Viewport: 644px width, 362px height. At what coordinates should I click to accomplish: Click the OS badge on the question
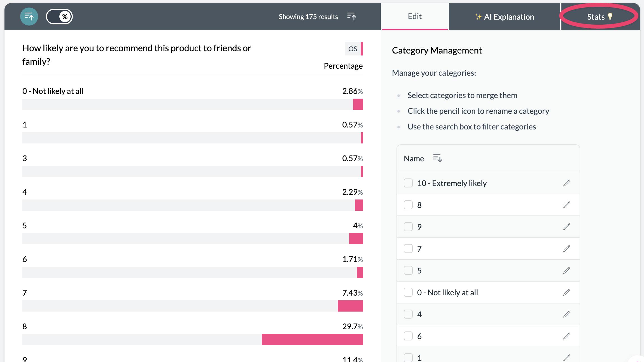coord(353,49)
